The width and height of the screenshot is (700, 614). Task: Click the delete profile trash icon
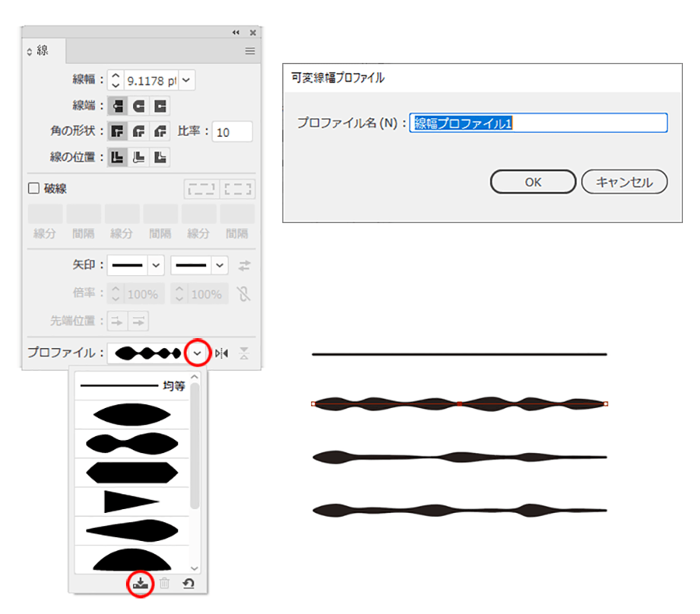tap(164, 583)
